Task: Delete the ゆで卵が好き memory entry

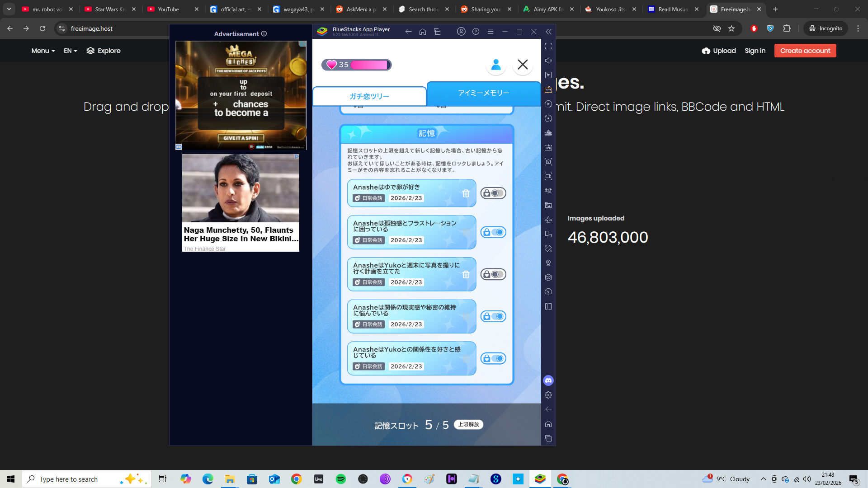Action: 466,193
